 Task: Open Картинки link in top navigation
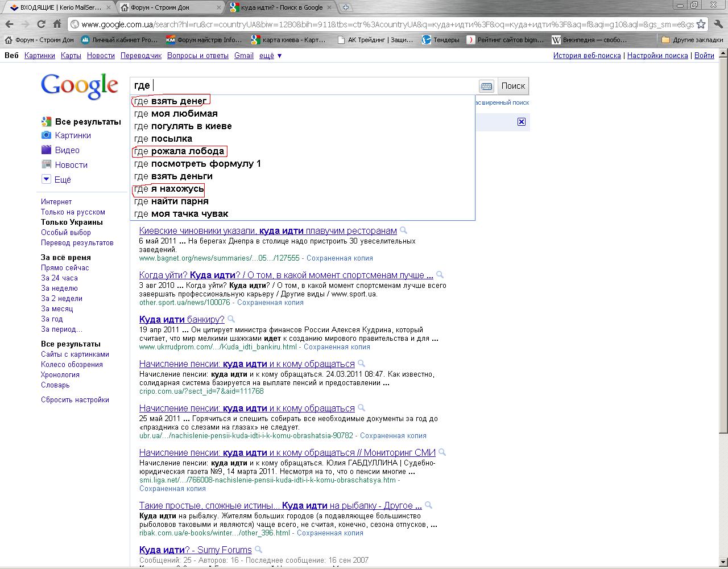tap(40, 56)
